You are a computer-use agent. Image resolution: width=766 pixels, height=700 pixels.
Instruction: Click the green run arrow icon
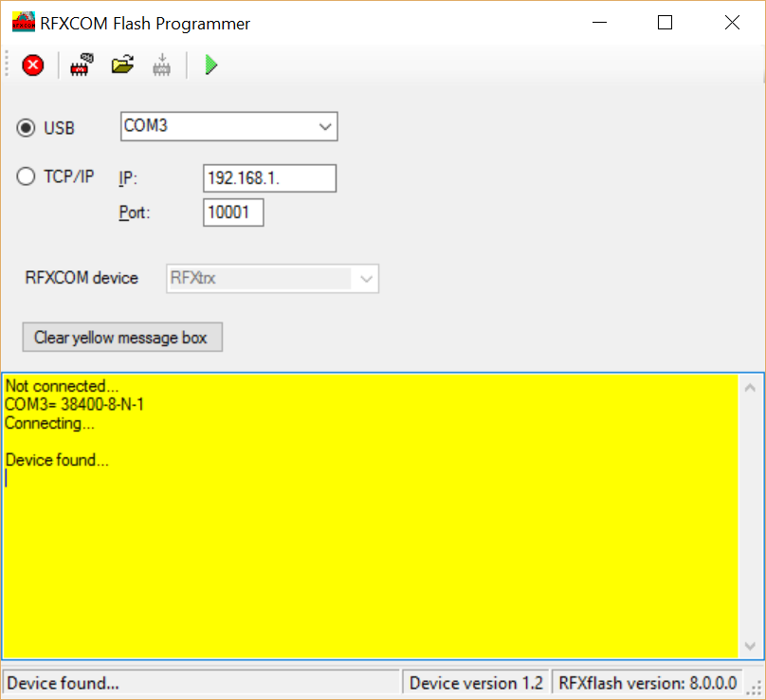211,64
